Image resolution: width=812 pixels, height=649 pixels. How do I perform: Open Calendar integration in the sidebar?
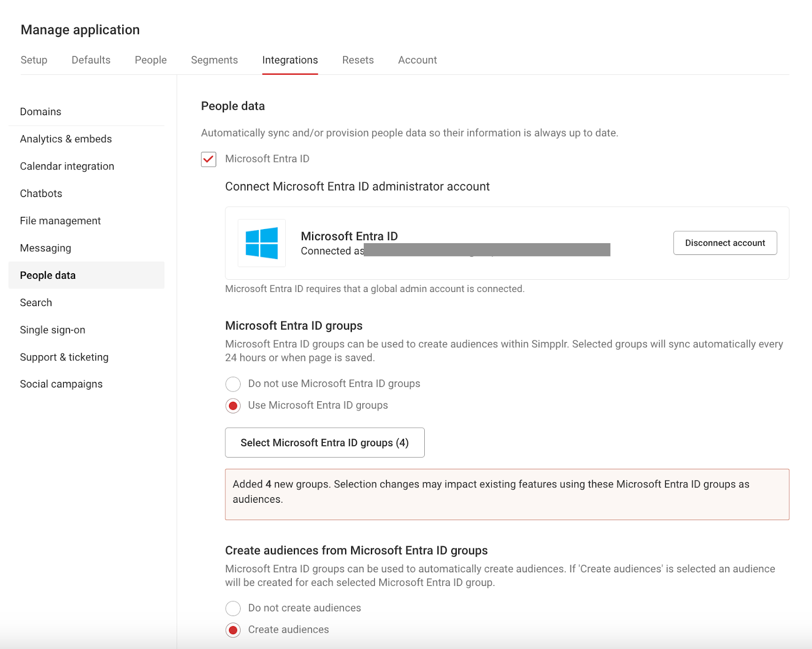pyautogui.click(x=86, y=167)
